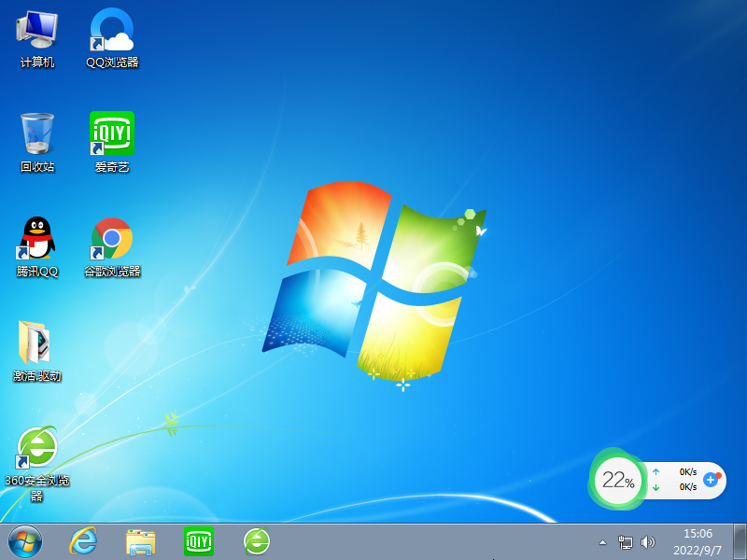Screen dimensions: 747x560
Task: Launch Internet Explorer from the taskbar
Action: click(x=84, y=541)
